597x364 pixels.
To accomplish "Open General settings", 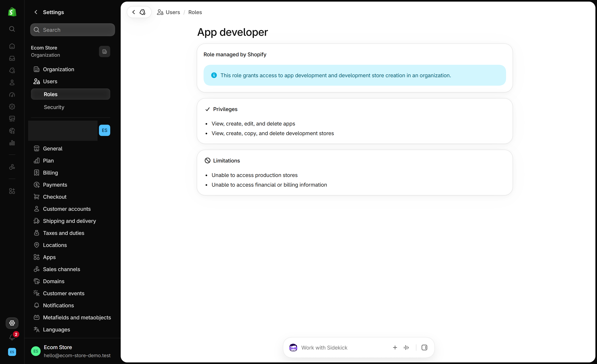I will pos(71,148).
